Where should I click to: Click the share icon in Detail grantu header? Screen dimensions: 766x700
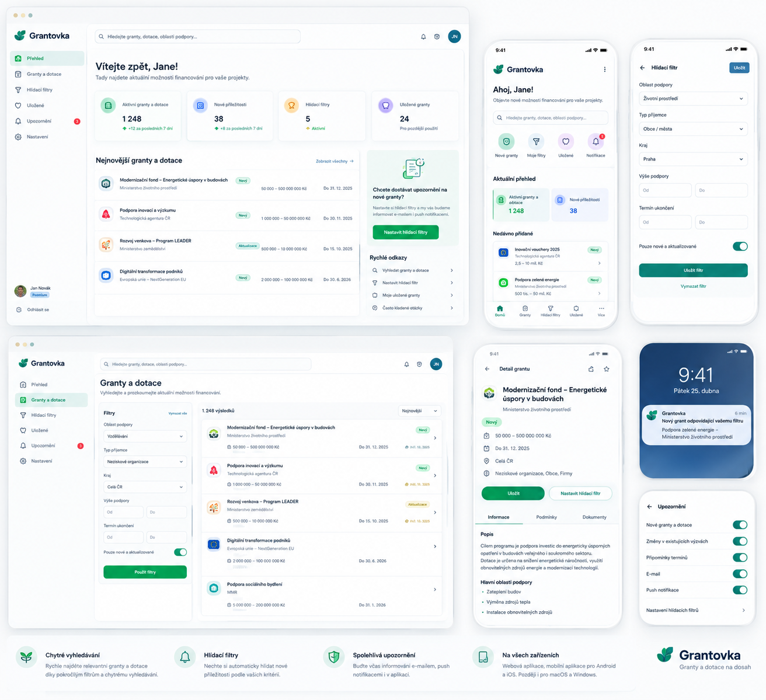591,369
